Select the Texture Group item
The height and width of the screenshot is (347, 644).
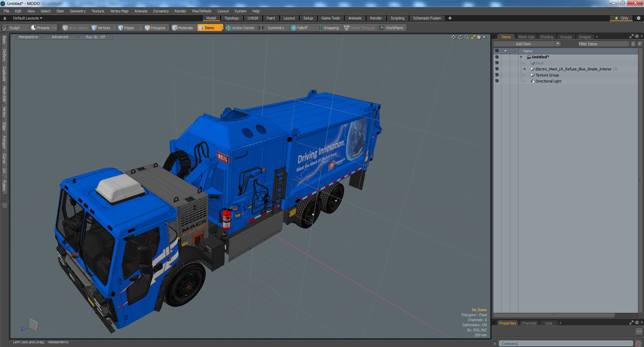pyautogui.click(x=547, y=75)
